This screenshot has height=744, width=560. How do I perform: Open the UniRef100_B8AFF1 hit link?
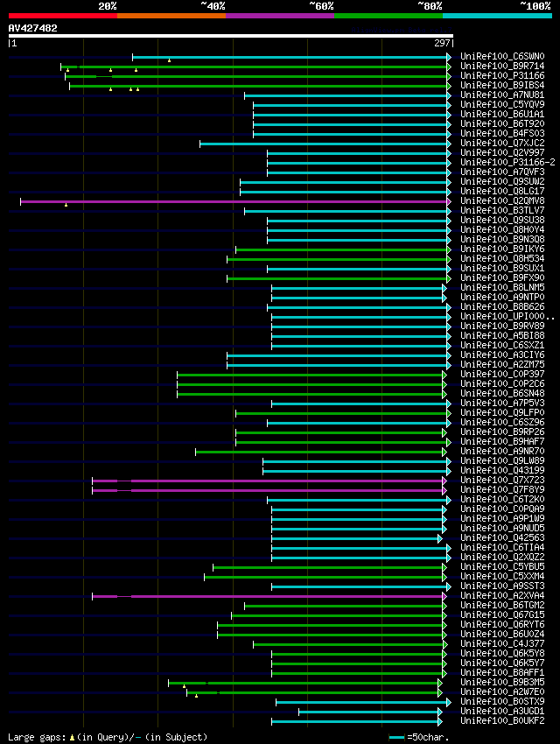pos(502,673)
